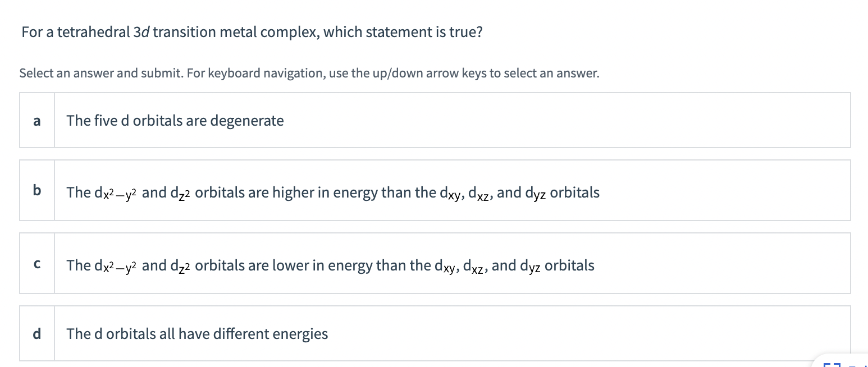
Task: Click the answer mentioning dxy, dxz, and dyz orbitals
Action: [x=332, y=191]
